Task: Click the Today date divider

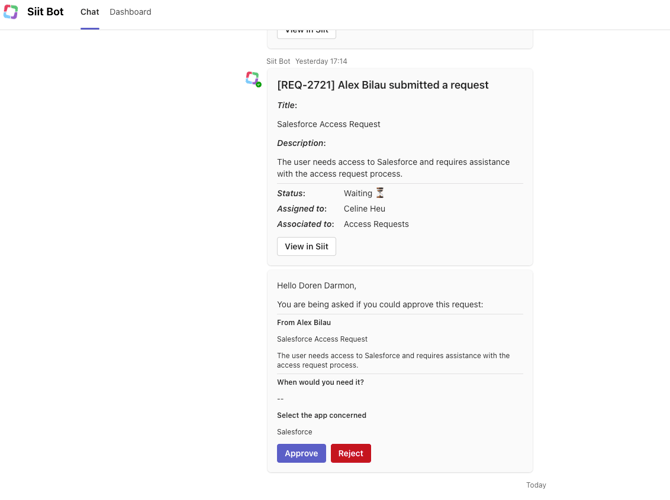Action: (x=536, y=485)
